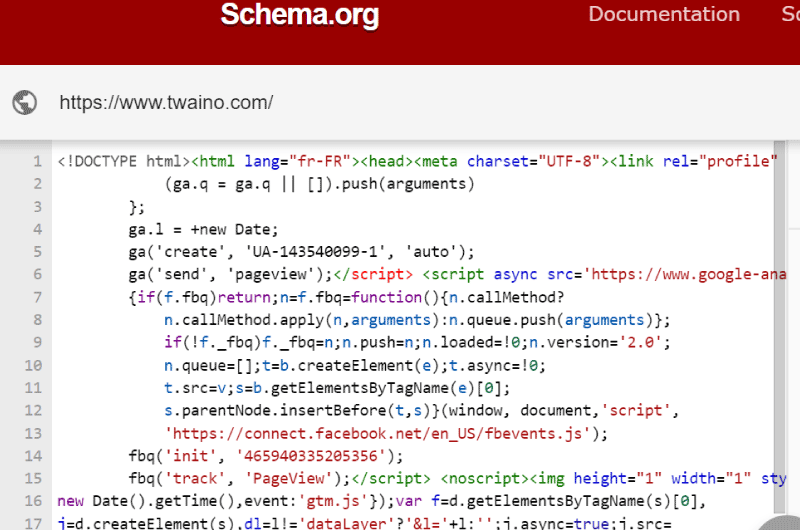Viewport: 800px width, 530px height.
Task: Click the Schema.org logo
Action: pos(299,14)
